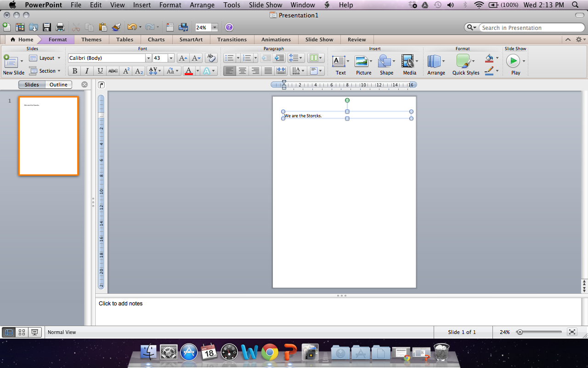Switch to the Transitions ribbon tab
This screenshot has height=368, width=588.
[x=232, y=40]
